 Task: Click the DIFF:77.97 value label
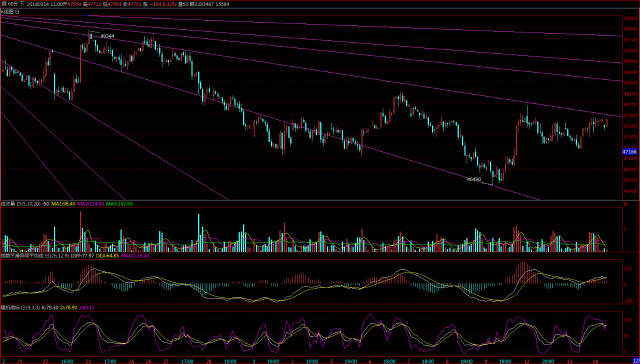click(83, 255)
